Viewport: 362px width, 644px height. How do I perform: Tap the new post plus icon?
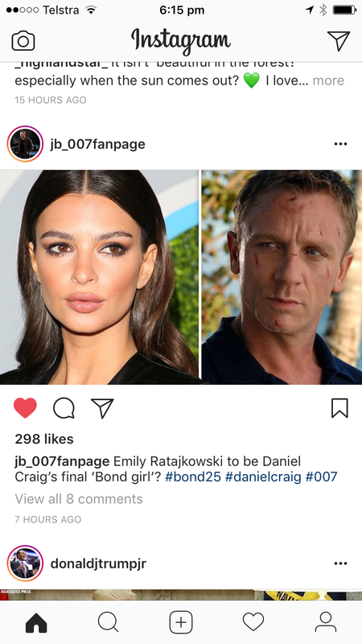[181, 622]
